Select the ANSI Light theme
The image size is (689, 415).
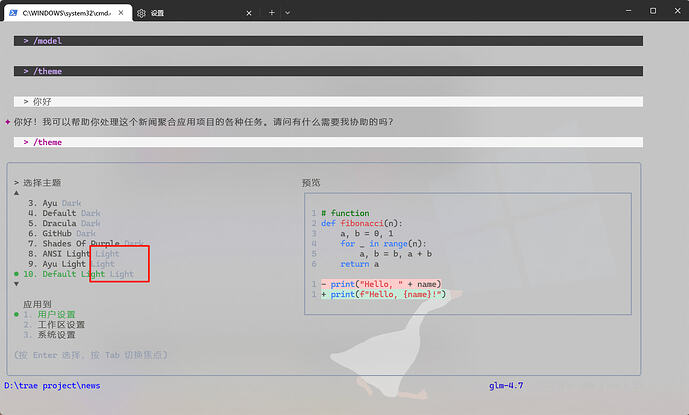pyautogui.click(x=73, y=254)
